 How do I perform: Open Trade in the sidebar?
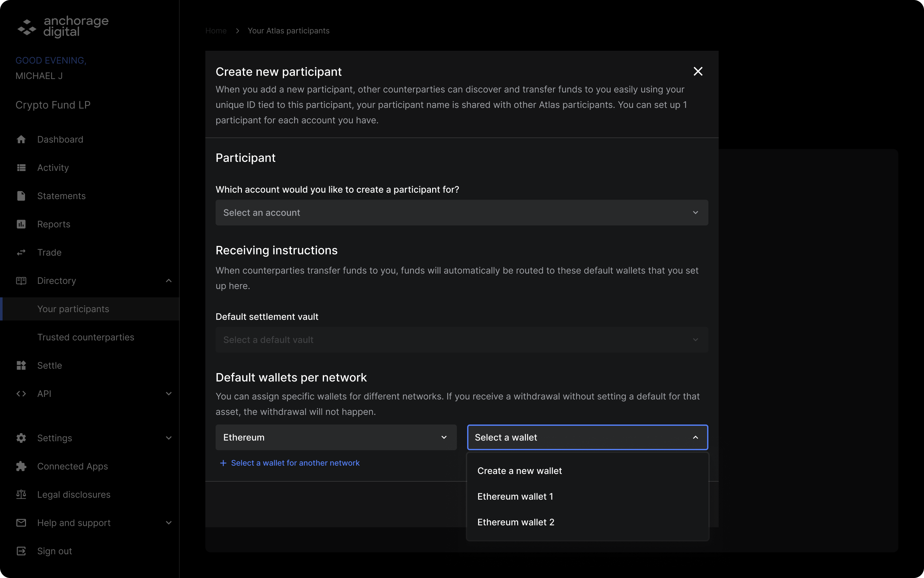click(x=50, y=253)
